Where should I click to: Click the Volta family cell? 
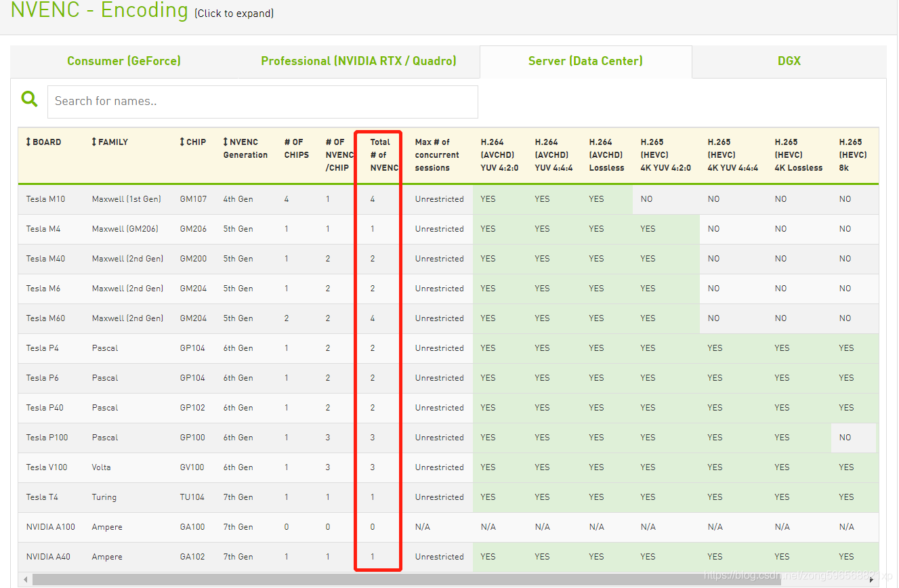[x=102, y=467]
